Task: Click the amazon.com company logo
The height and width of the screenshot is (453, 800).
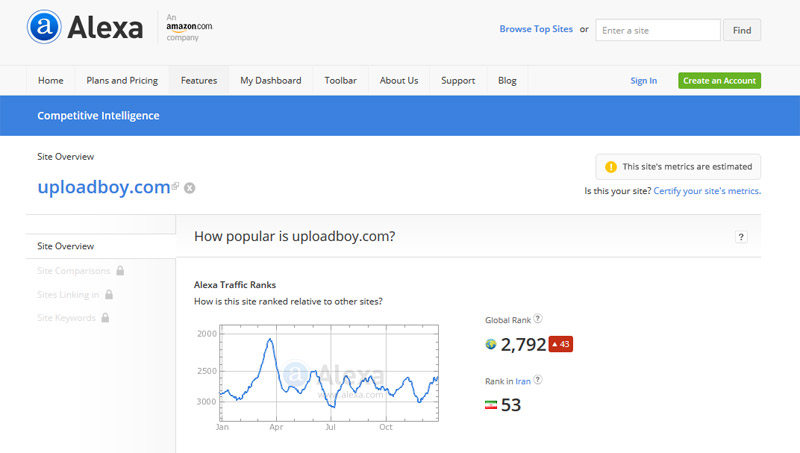Action: [x=189, y=27]
